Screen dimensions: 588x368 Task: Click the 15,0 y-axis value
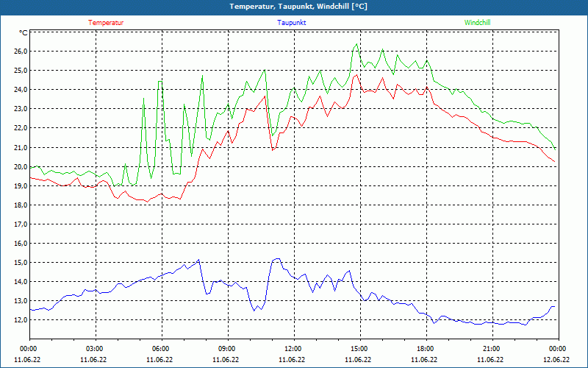21,262
